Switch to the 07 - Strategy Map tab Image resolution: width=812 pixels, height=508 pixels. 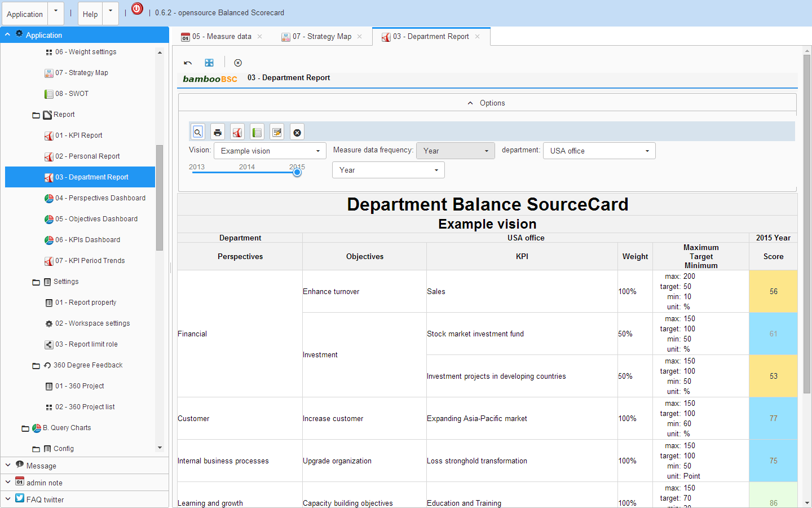(x=321, y=36)
